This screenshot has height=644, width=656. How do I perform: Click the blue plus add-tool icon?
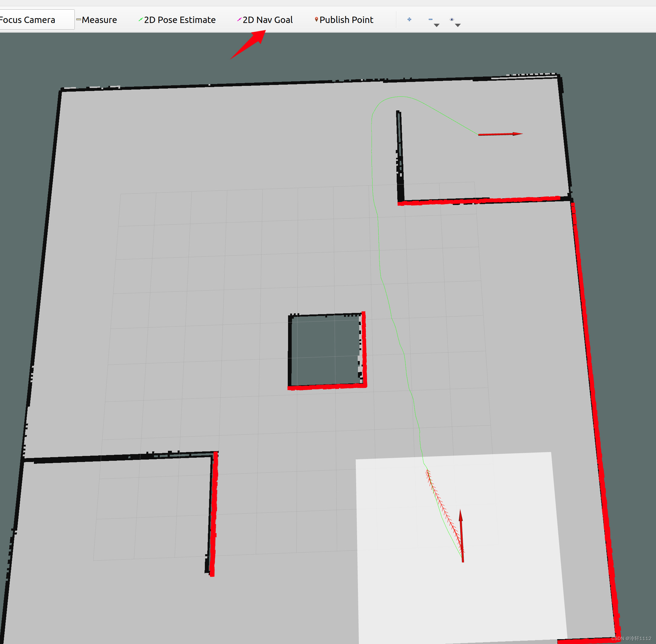point(409,20)
